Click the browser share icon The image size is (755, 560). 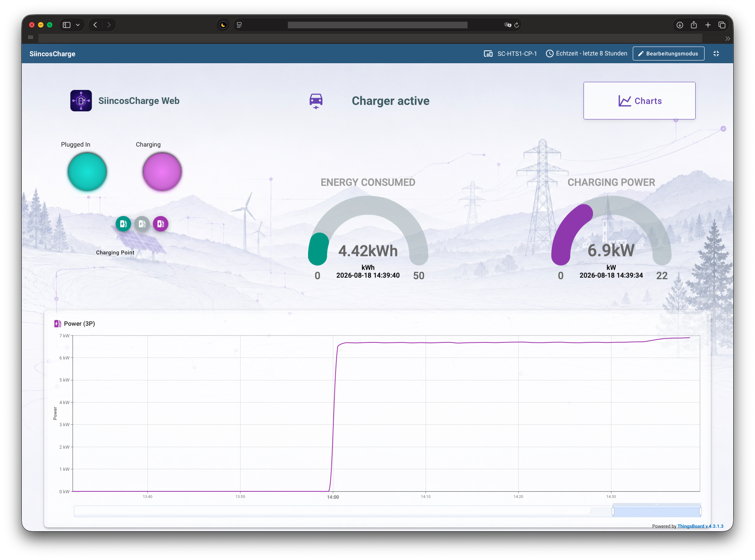[x=694, y=25]
